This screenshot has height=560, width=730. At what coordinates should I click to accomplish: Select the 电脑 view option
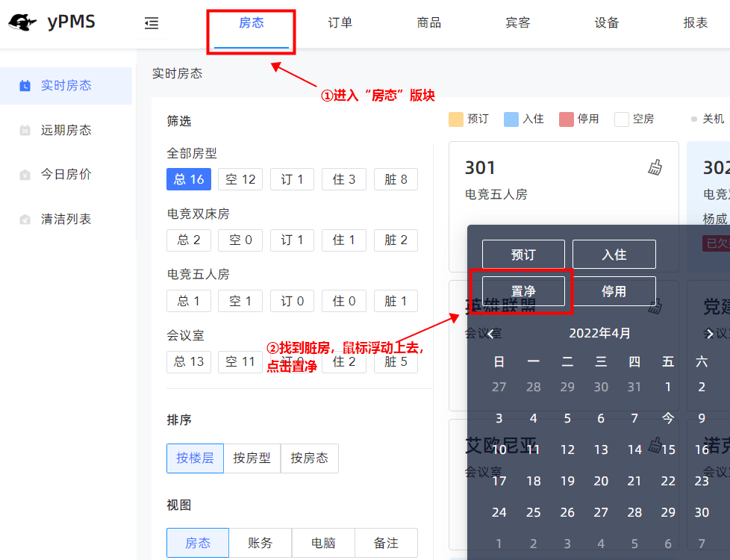[323, 543]
